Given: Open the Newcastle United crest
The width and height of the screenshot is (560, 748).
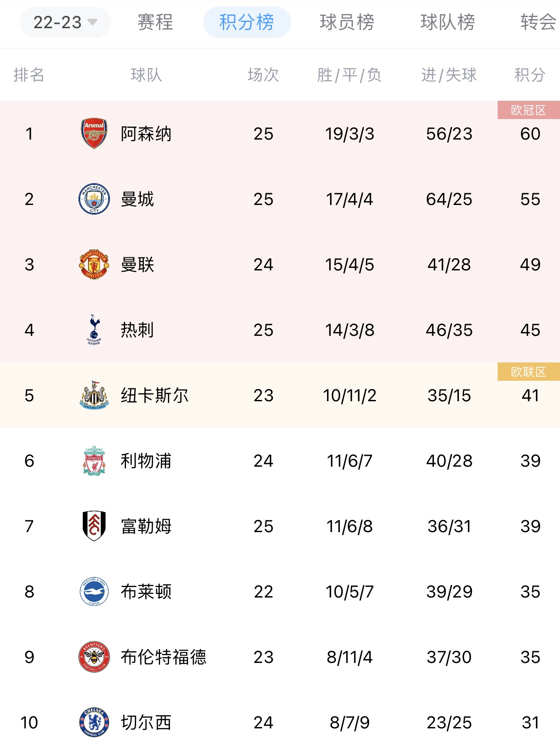Looking at the screenshot, I should tap(94, 395).
